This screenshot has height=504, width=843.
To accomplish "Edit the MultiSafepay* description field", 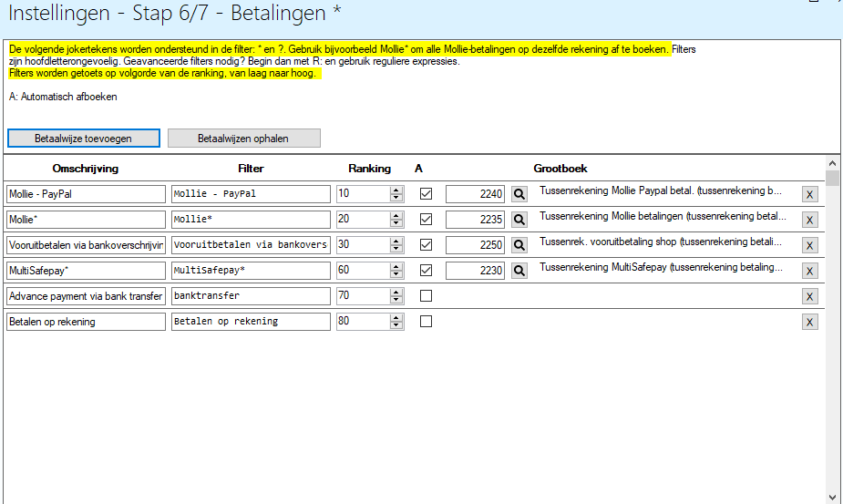I will click(x=86, y=271).
